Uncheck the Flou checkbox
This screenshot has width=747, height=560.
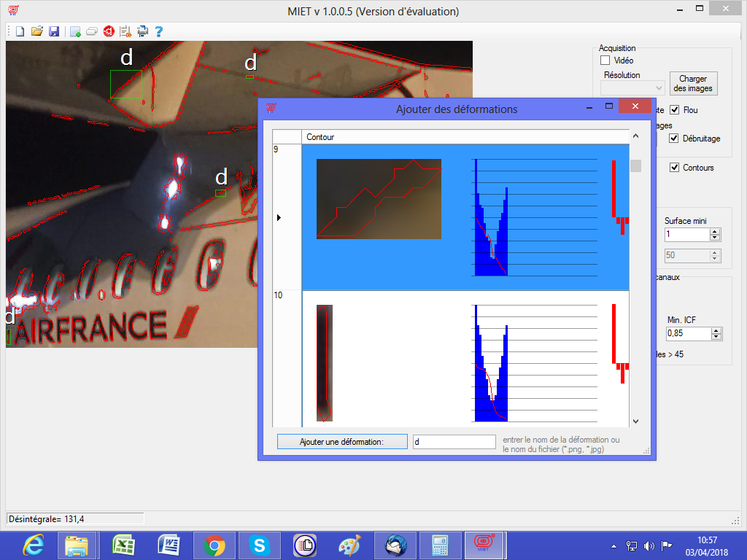click(675, 110)
